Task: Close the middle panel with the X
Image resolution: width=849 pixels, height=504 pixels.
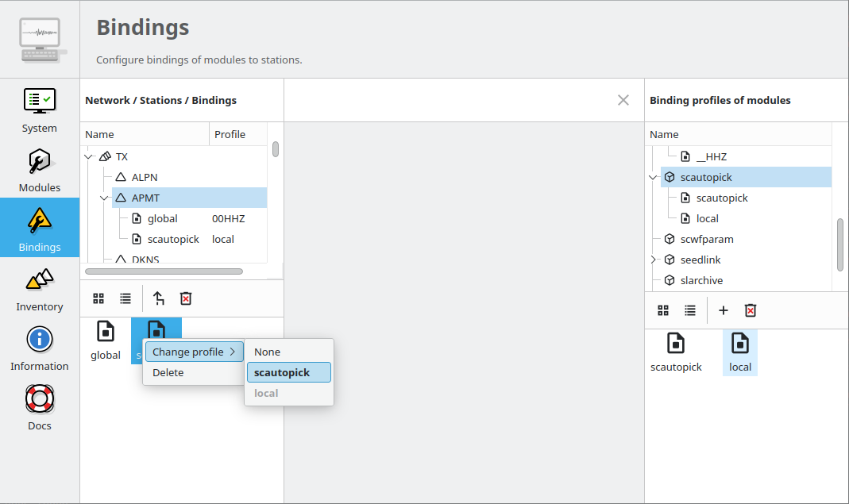Action: point(623,100)
